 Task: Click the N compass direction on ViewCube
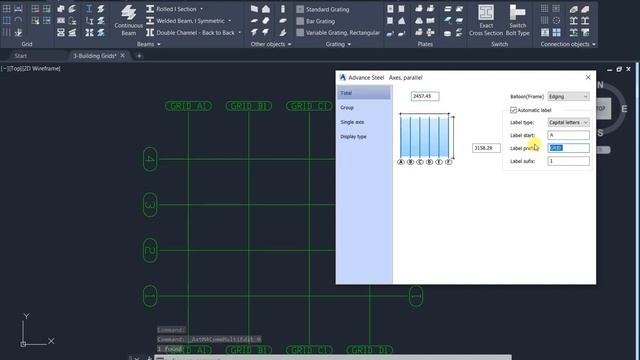600,85
